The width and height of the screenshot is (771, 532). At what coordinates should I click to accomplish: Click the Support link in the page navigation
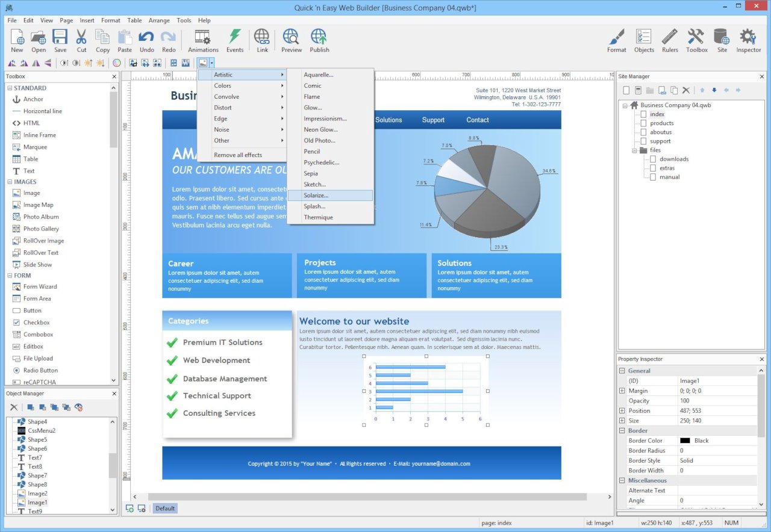pos(433,120)
